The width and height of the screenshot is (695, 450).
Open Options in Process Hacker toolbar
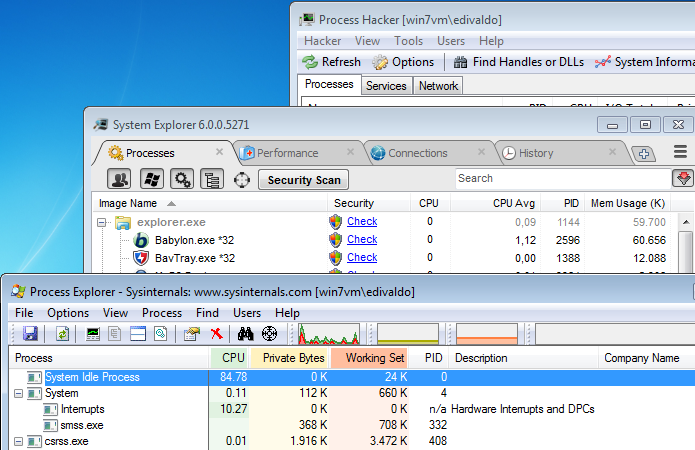403,62
